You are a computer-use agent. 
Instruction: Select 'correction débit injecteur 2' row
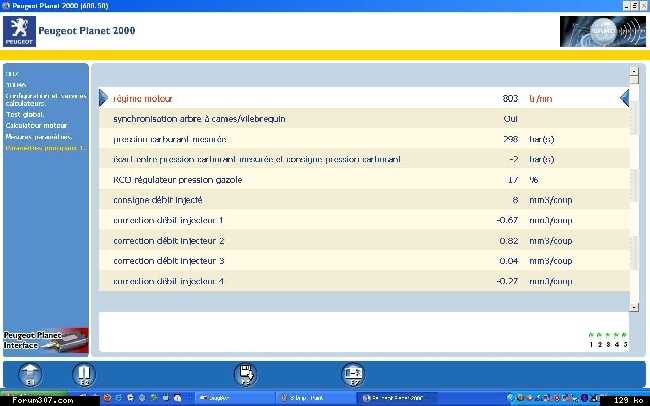point(364,241)
